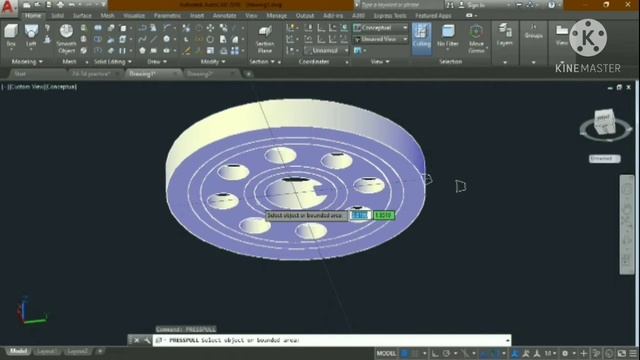Expand the Modeling panel

(x=27, y=62)
